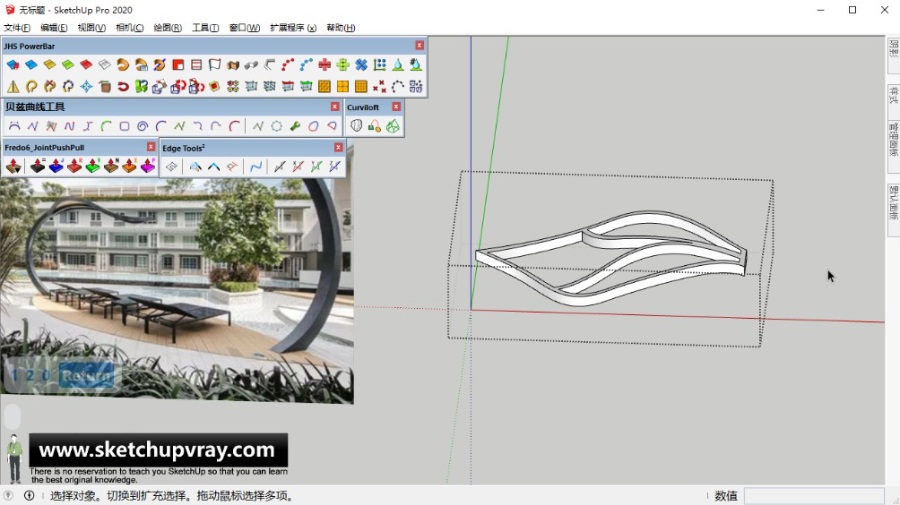The image size is (900, 505).
Task: Open the 视图(V) menu
Action: pos(92,28)
